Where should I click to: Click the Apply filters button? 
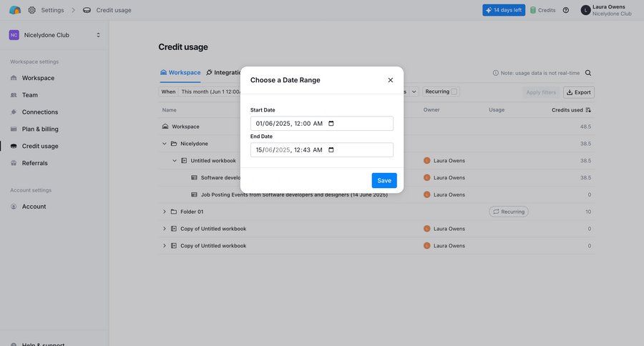(x=541, y=92)
